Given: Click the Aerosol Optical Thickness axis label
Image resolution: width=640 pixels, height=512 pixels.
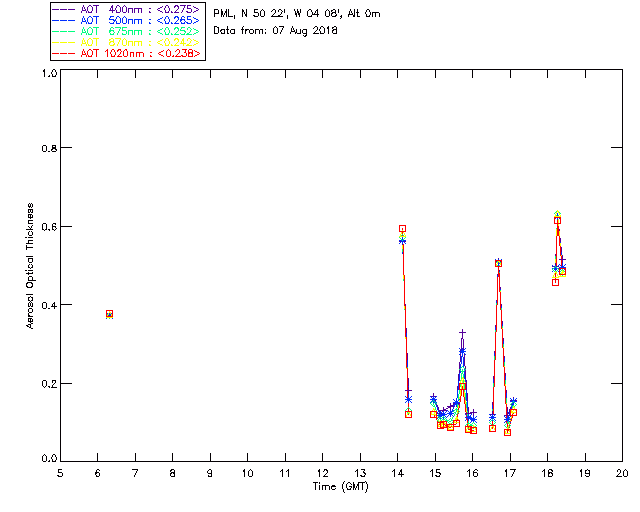Looking at the screenshot, I should click(31, 264).
